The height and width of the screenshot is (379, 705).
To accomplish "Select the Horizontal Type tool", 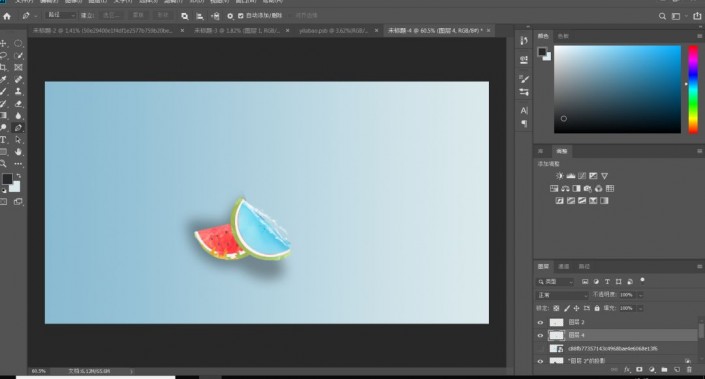I will coord(3,140).
